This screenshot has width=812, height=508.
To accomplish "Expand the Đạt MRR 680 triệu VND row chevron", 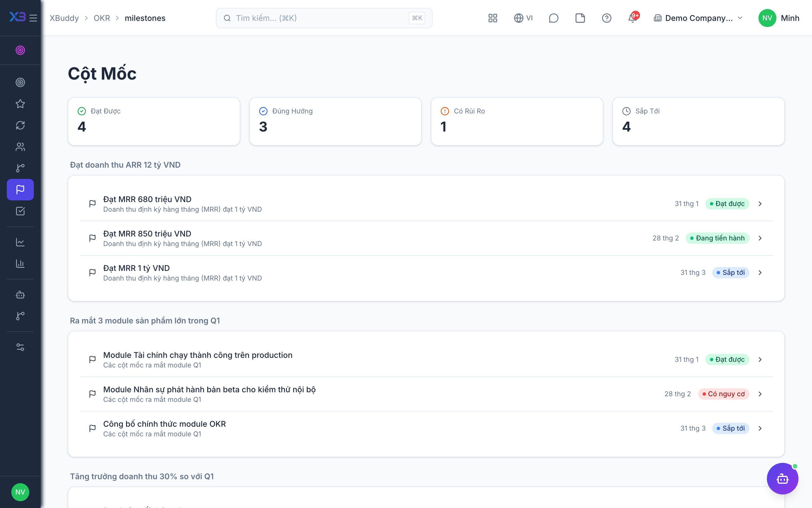I will [760, 204].
